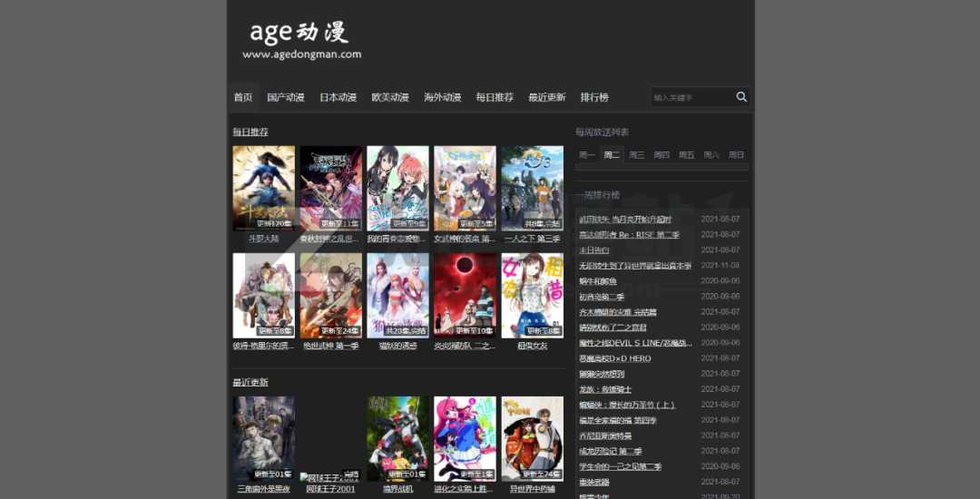Click the 每日推荐 section heading link
This screenshot has width=980, height=499.
point(250,132)
